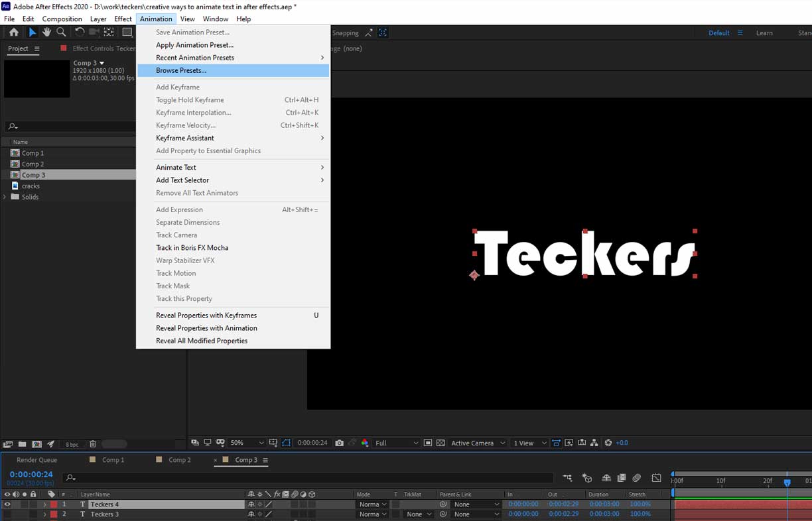This screenshot has height=521, width=812.
Task: Create a new folder in Project panel
Action: 22,444
